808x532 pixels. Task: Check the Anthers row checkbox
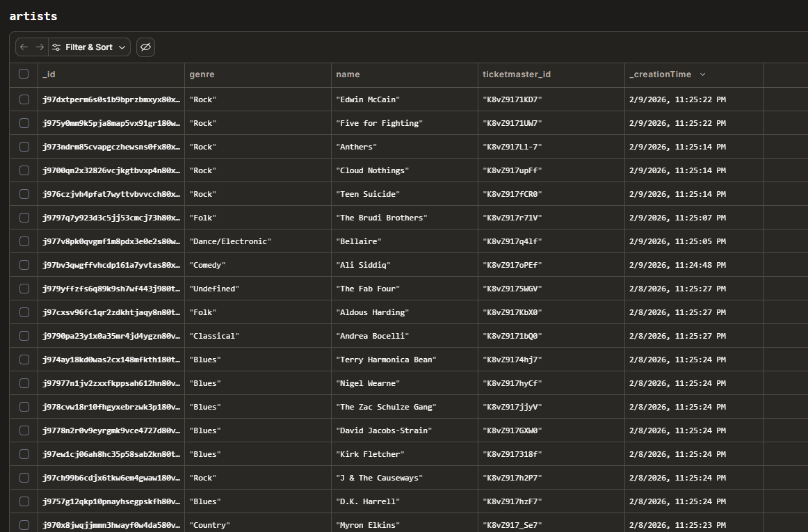24,147
